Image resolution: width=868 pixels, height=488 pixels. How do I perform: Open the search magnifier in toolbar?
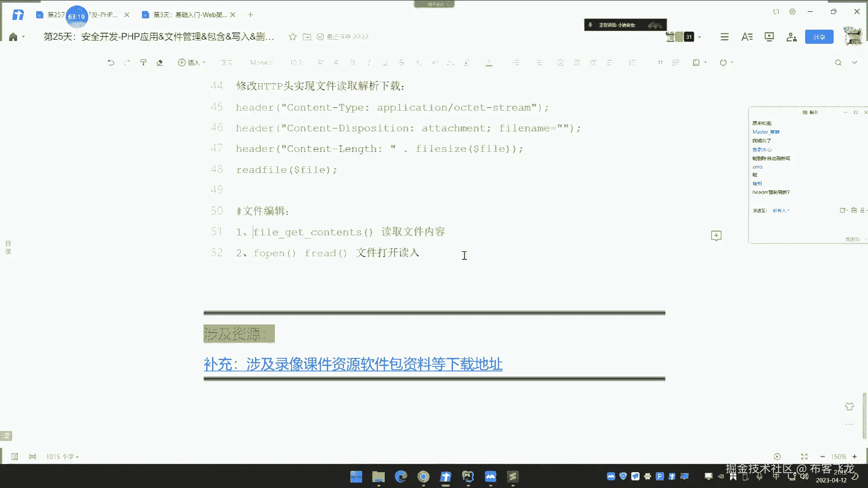coord(838,63)
